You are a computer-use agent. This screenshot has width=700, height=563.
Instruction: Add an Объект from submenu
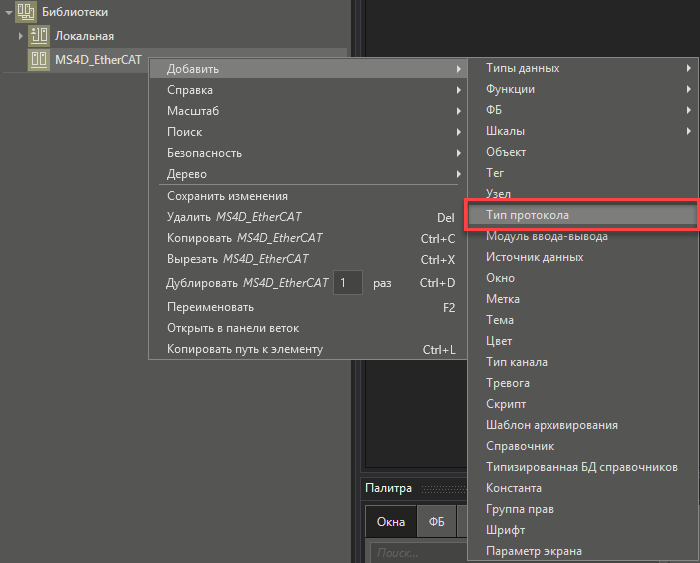[x=583, y=152]
